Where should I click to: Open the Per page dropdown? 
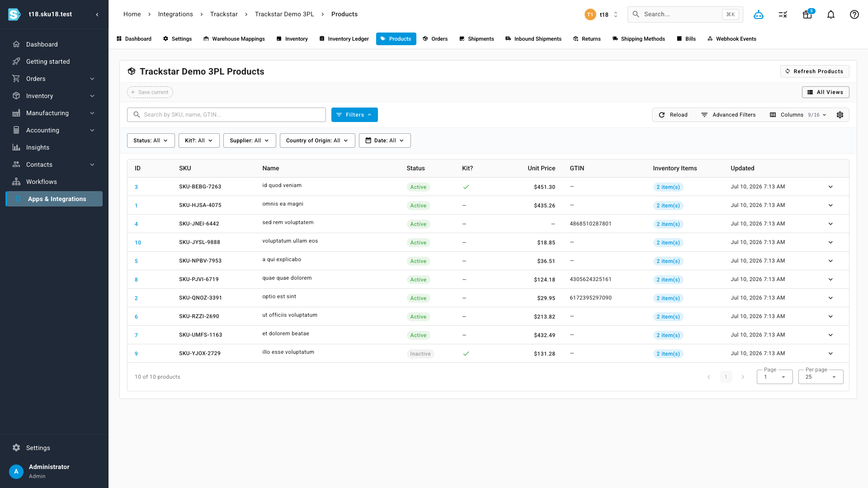coord(821,377)
